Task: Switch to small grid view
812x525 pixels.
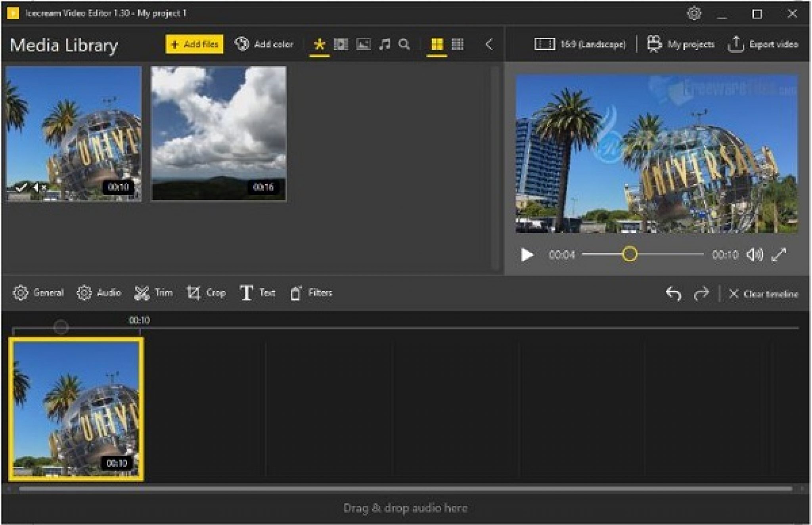Action: tap(458, 44)
